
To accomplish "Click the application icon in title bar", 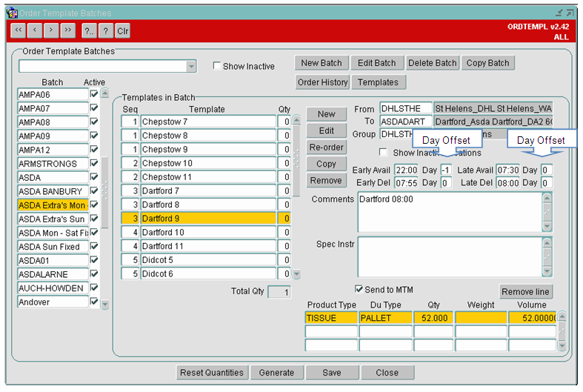I will [x=13, y=13].
